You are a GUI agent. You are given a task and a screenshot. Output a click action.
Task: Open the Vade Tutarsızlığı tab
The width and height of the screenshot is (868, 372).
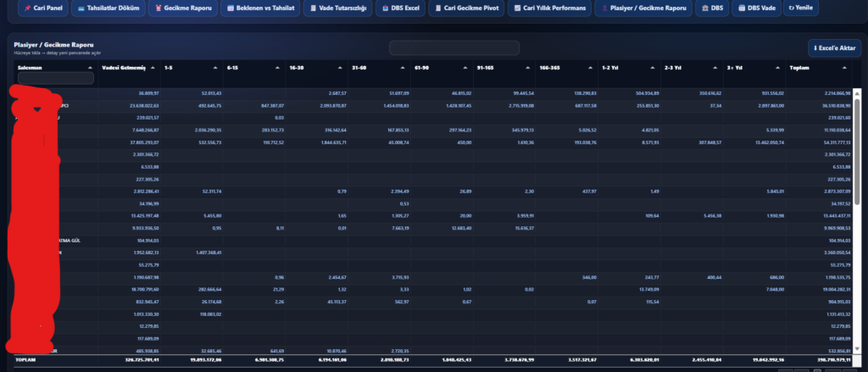click(x=338, y=8)
